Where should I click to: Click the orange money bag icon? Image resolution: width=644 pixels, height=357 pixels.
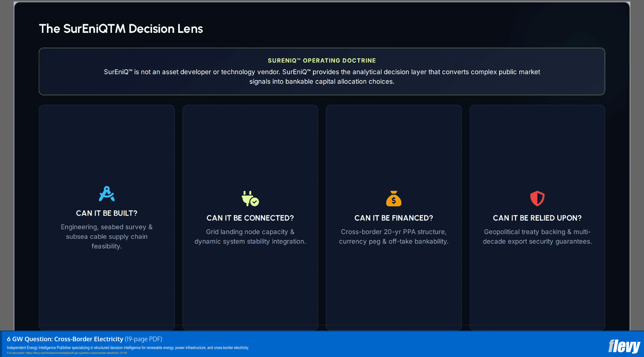coord(394,198)
